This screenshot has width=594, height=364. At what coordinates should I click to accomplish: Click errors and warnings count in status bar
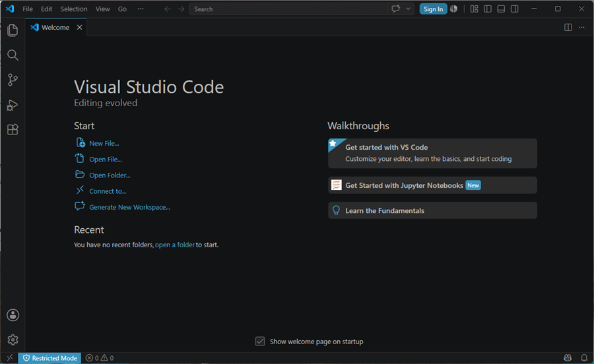coord(100,358)
